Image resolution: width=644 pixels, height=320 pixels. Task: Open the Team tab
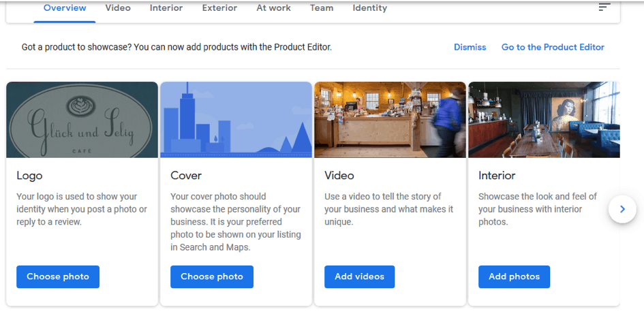click(x=322, y=7)
